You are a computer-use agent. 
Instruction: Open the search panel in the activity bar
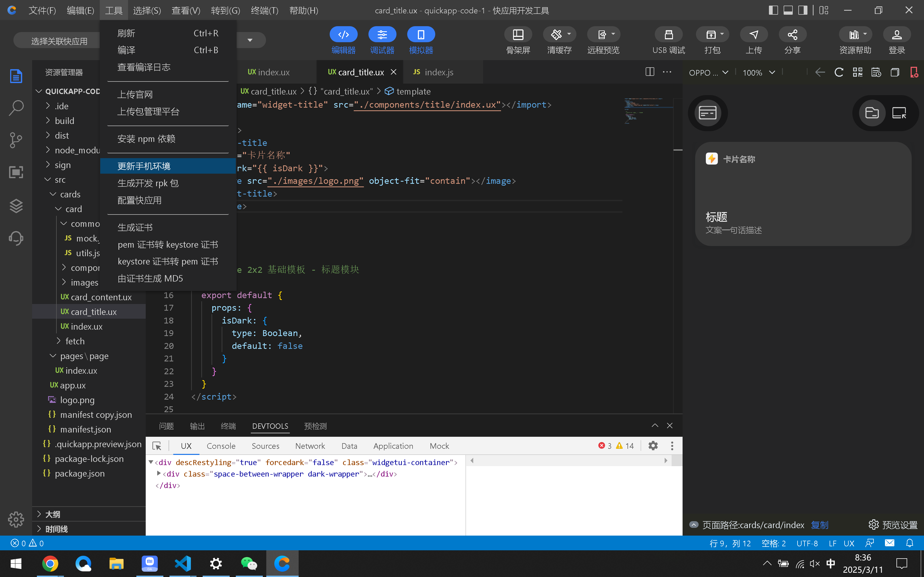pyautogui.click(x=16, y=108)
